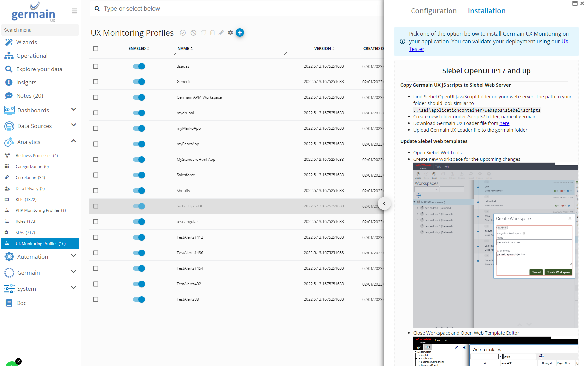This screenshot has width=588, height=366.
Task: Expand the Dashboards menu section
Action: [74, 110]
